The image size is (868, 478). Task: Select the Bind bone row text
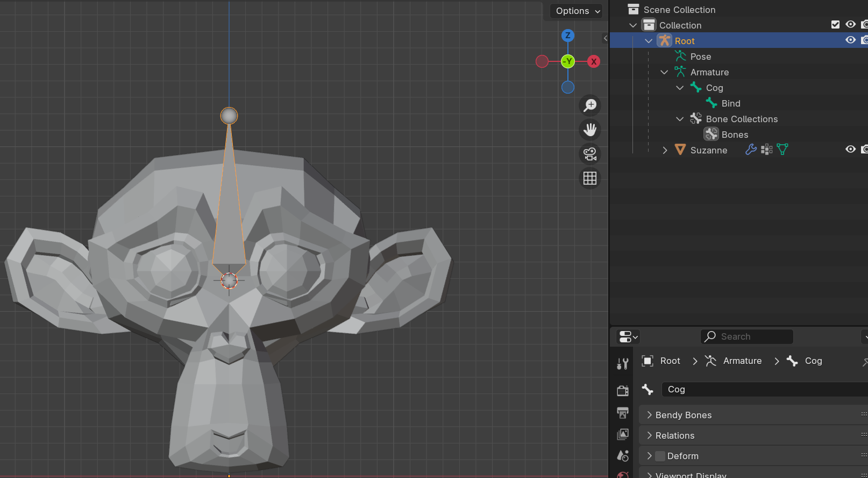click(x=731, y=103)
